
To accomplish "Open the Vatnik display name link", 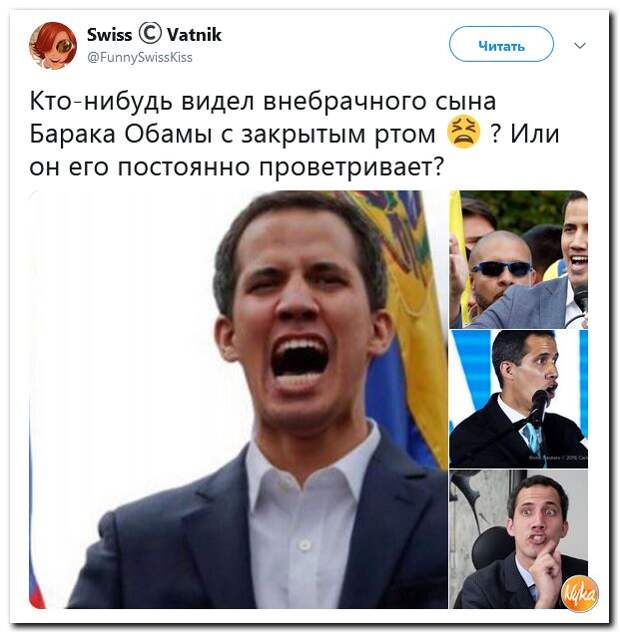I will tap(195, 35).
